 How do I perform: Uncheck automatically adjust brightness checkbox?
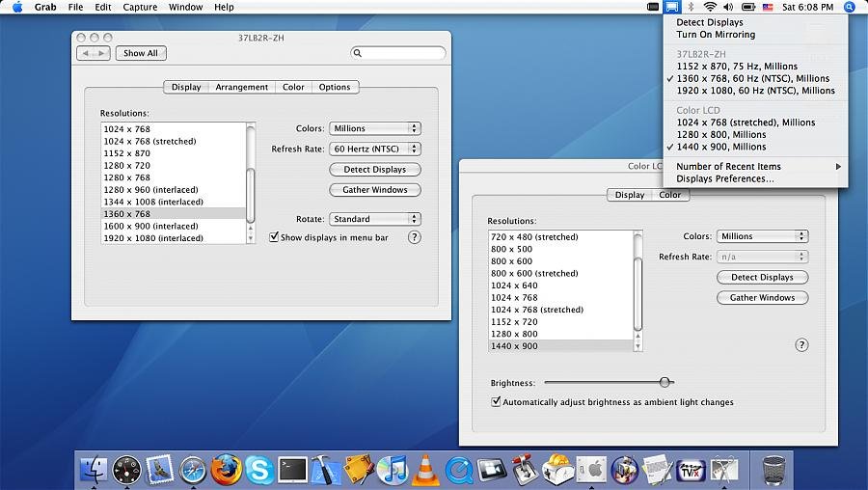click(x=496, y=402)
